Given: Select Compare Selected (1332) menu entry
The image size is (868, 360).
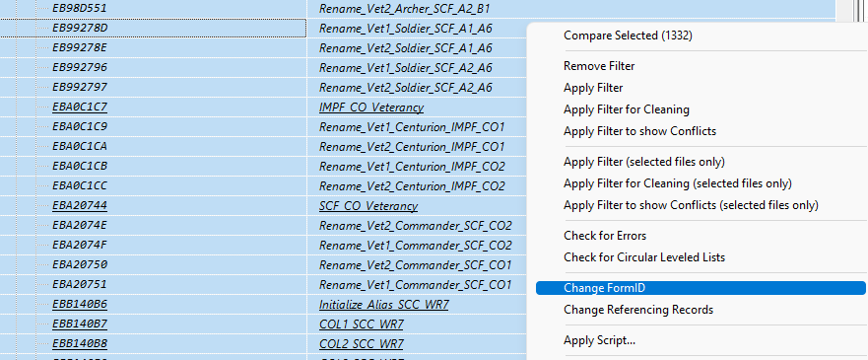Looking at the screenshot, I should click(x=628, y=36).
